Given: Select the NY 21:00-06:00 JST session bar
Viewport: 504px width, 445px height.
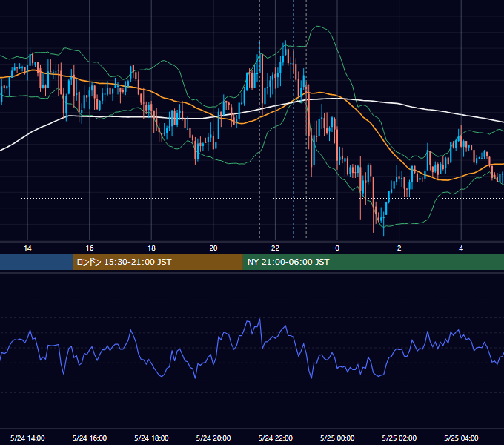Looking at the screenshot, I should 373,262.
